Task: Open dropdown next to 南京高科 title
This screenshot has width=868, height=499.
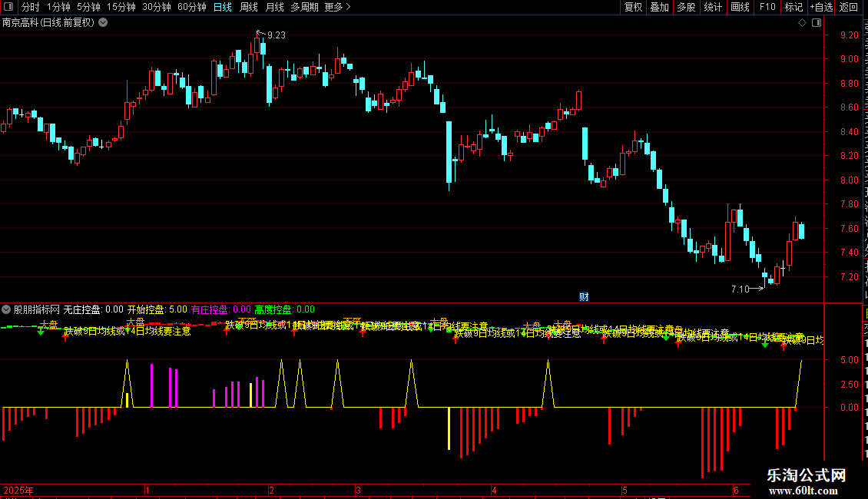Action: coord(103,23)
